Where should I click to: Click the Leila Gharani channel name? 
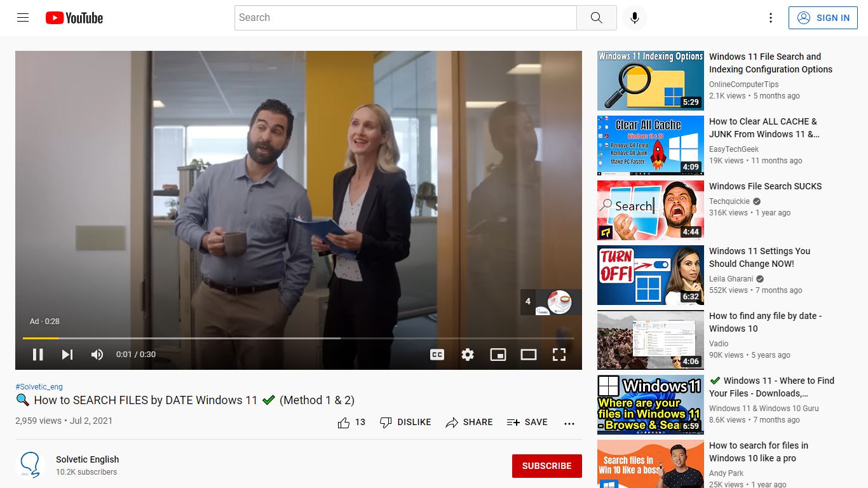coord(731,279)
